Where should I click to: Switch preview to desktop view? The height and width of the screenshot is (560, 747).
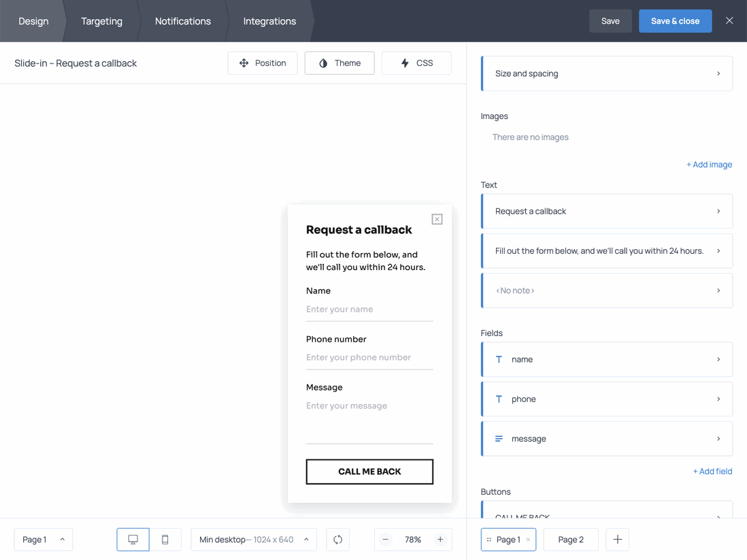click(x=133, y=539)
